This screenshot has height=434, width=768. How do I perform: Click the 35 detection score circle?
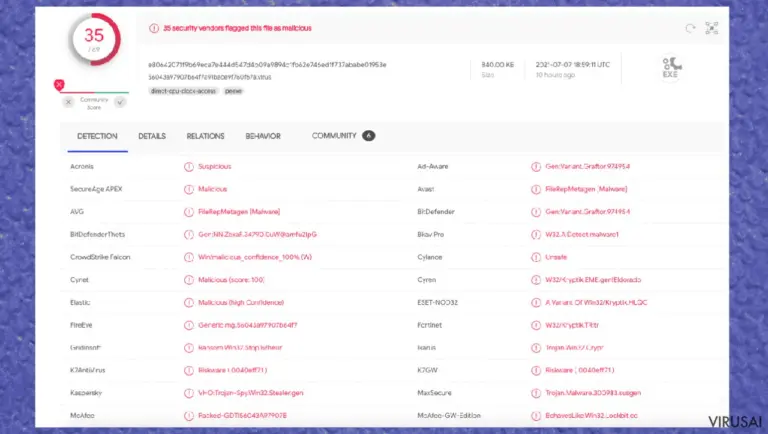coord(95,39)
